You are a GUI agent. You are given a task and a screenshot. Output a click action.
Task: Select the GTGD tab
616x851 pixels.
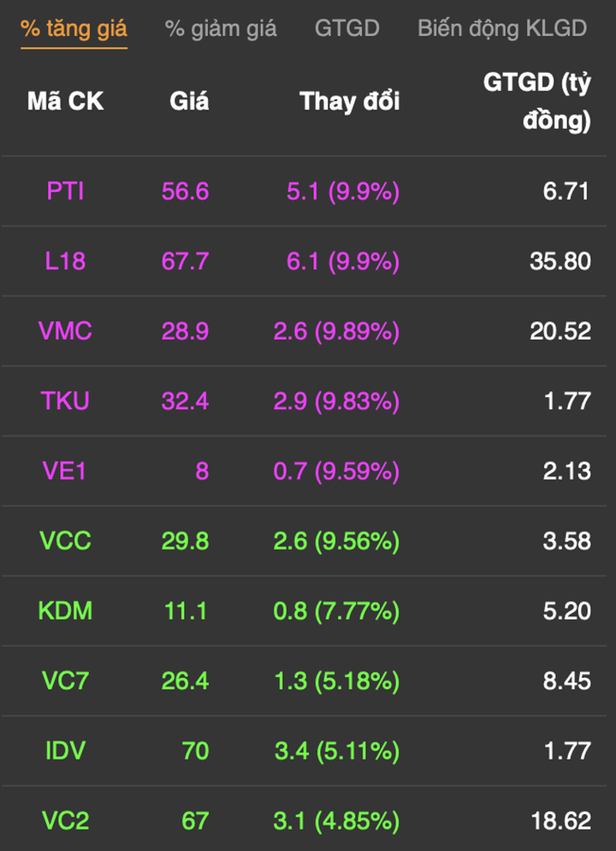(346, 28)
